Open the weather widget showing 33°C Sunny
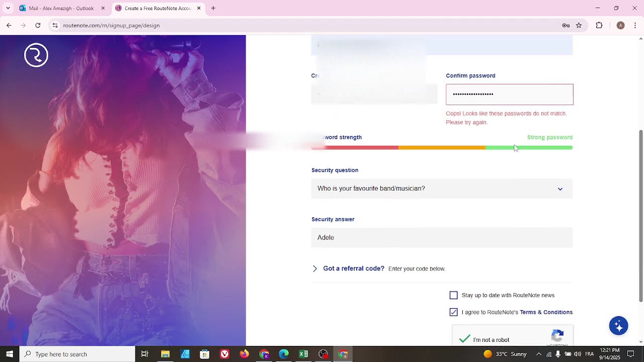This screenshot has width=644, height=362. coord(505,354)
